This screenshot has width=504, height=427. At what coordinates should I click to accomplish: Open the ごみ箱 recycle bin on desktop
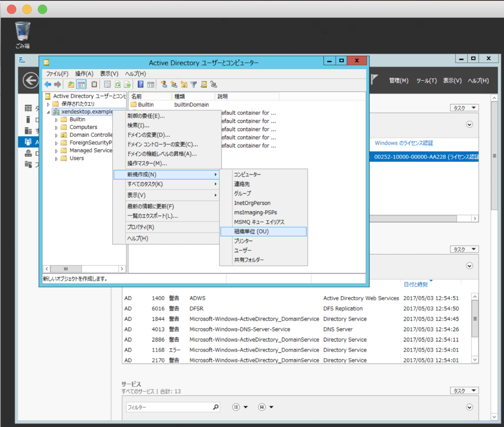23,35
